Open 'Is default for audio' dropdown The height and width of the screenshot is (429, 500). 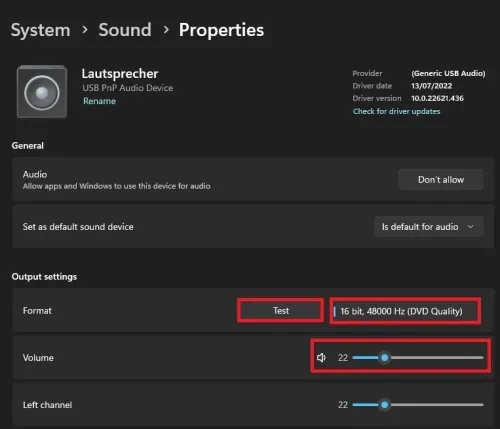click(429, 227)
